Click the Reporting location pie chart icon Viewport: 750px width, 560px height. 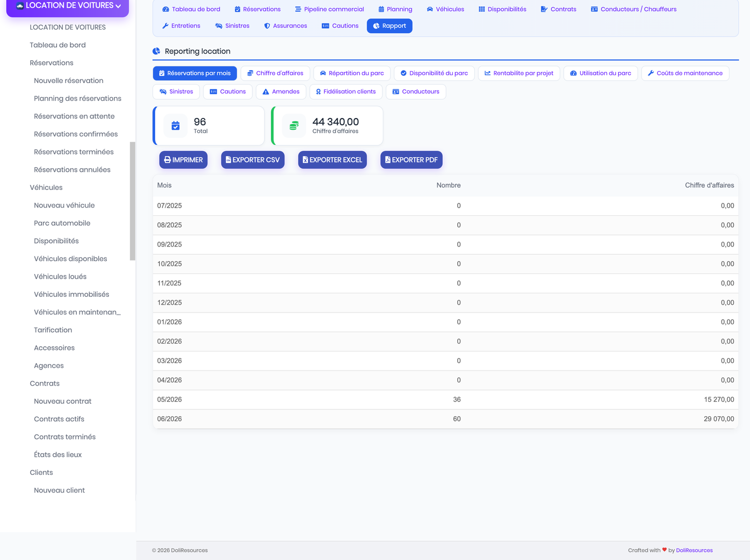point(156,51)
